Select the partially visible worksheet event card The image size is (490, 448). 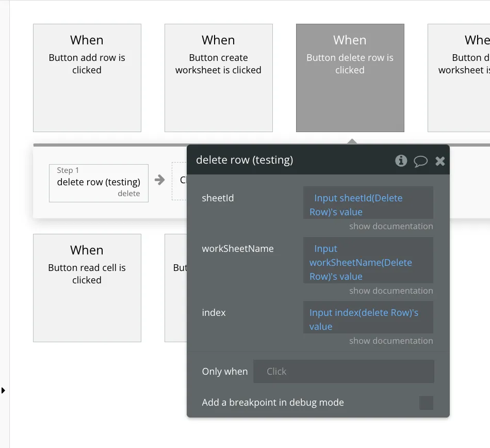[x=459, y=78]
